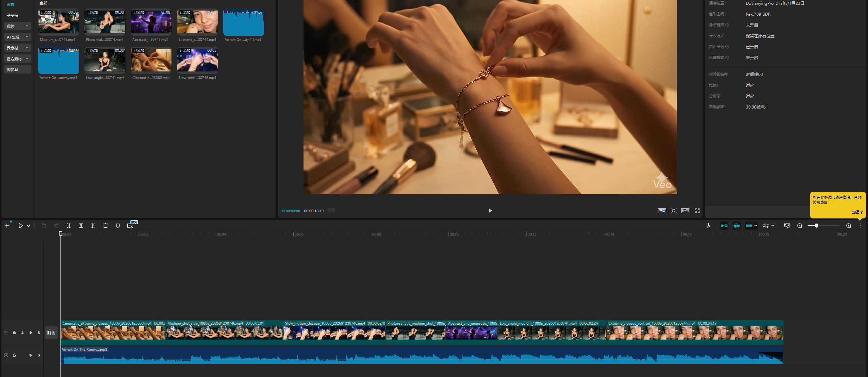The image size is (868, 377).
Task: Click the timeline zoom slider handle
Action: pyautogui.click(x=816, y=226)
